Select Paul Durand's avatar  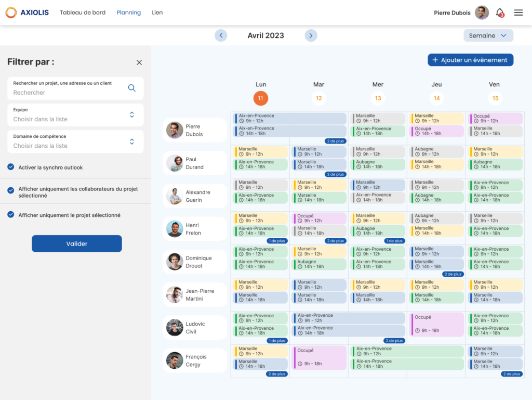175,163
